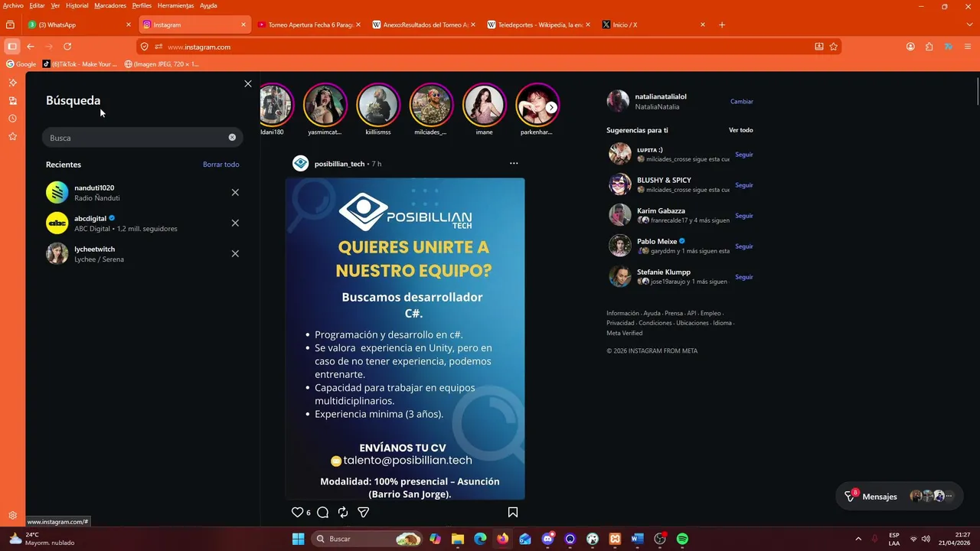
Task: Open Mensajes floating button
Action: 900,496
